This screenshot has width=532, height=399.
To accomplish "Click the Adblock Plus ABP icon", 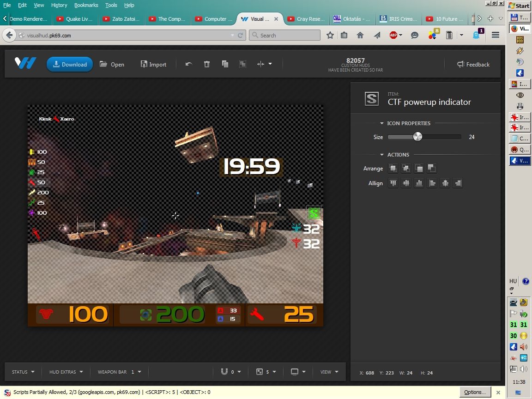I will pos(393,35).
